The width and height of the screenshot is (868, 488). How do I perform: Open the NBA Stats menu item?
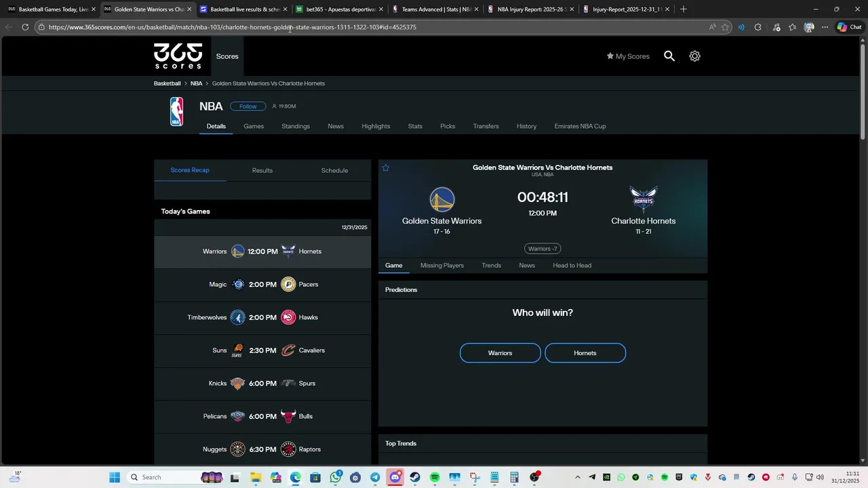pyautogui.click(x=415, y=126)
